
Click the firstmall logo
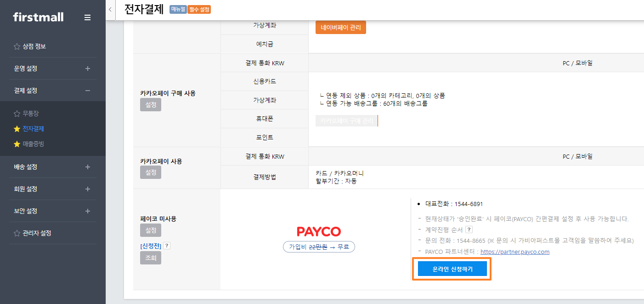click(38, 17)
